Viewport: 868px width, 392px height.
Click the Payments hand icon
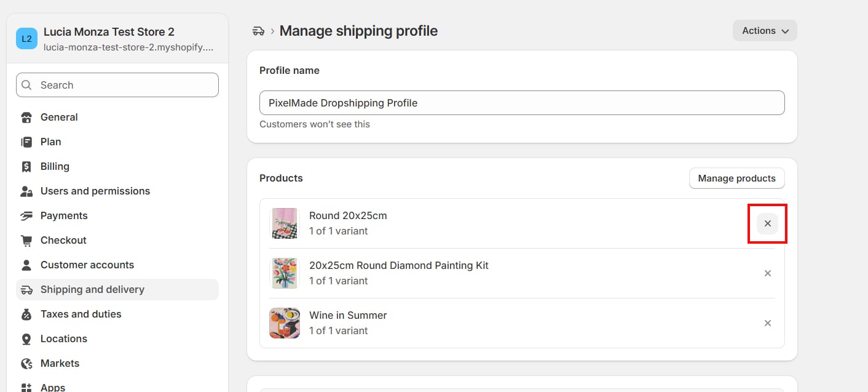[26, 215]
